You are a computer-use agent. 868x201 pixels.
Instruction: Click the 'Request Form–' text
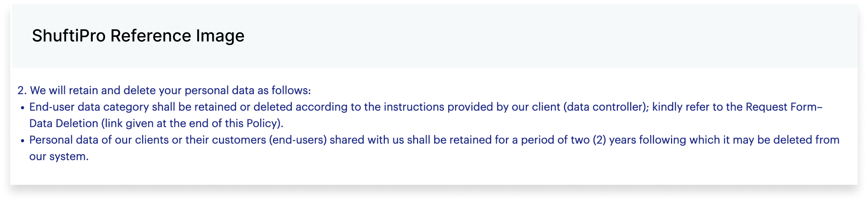click(784, 107)
